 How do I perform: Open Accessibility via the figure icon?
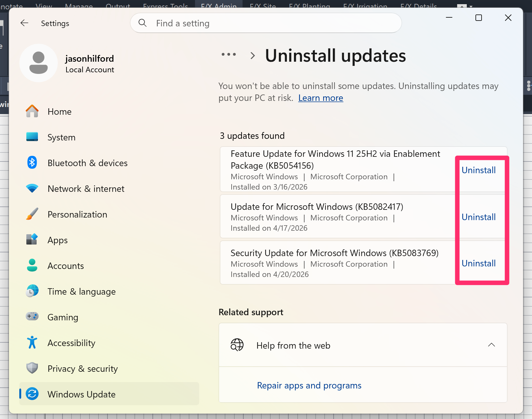point(32,343)
